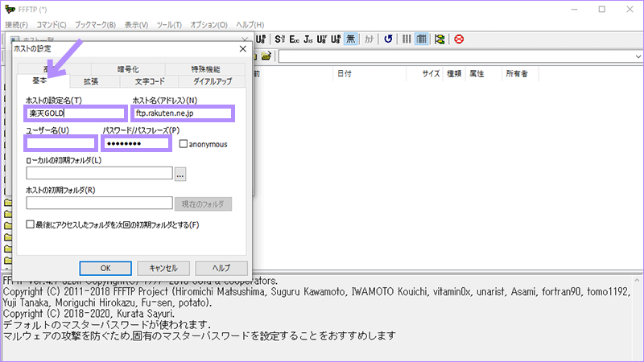Select EUC host kanji code icon
Image resolution: width=644 pixels, height=362 pixels.
[x=295, y=39]
